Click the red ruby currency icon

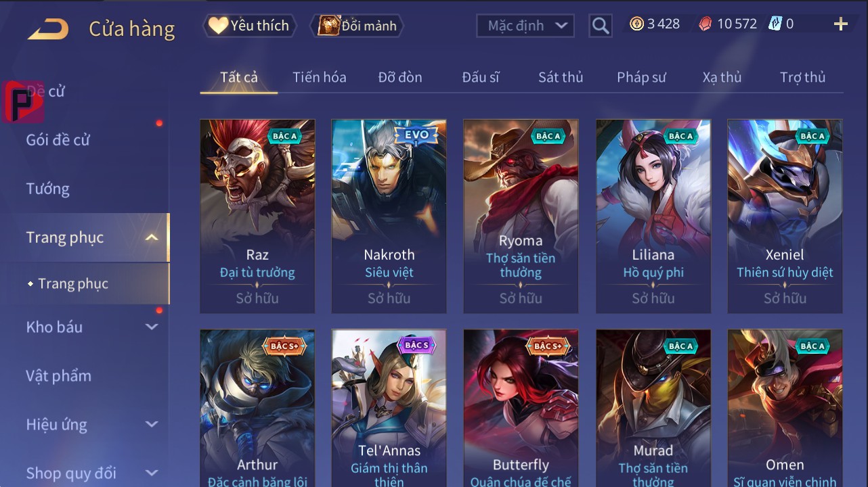pyautogui.click(x=705, y=24)
